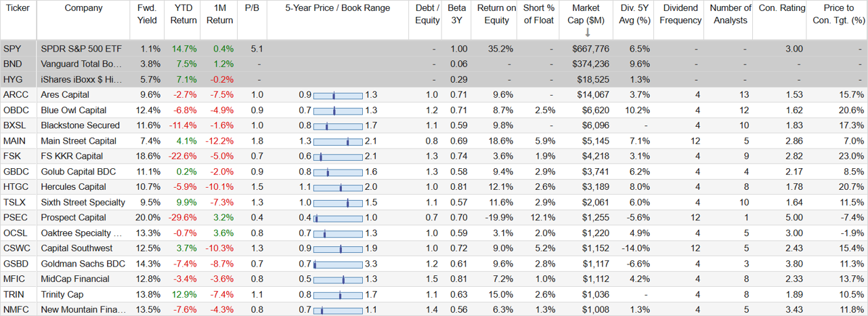Click the Main Street Capital company name

coord(79,141)
